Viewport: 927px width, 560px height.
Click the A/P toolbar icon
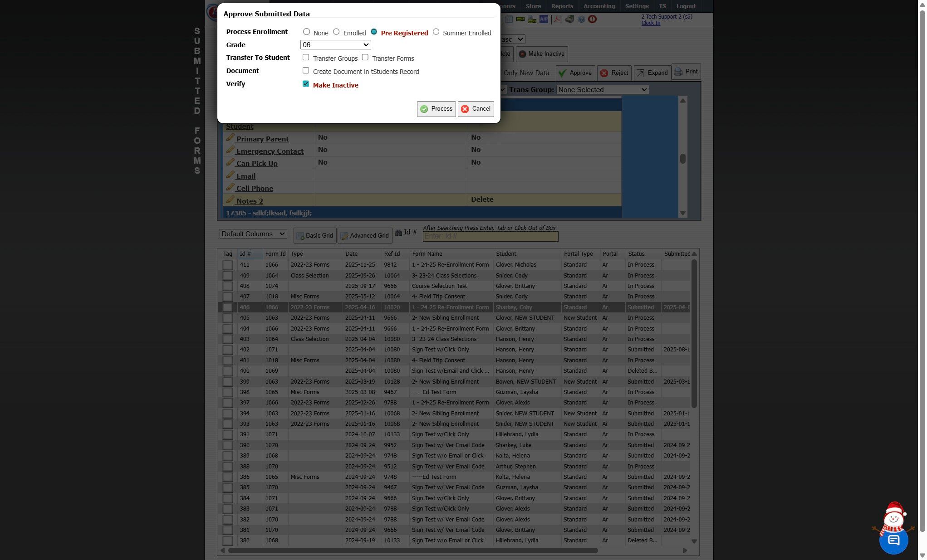544,19
